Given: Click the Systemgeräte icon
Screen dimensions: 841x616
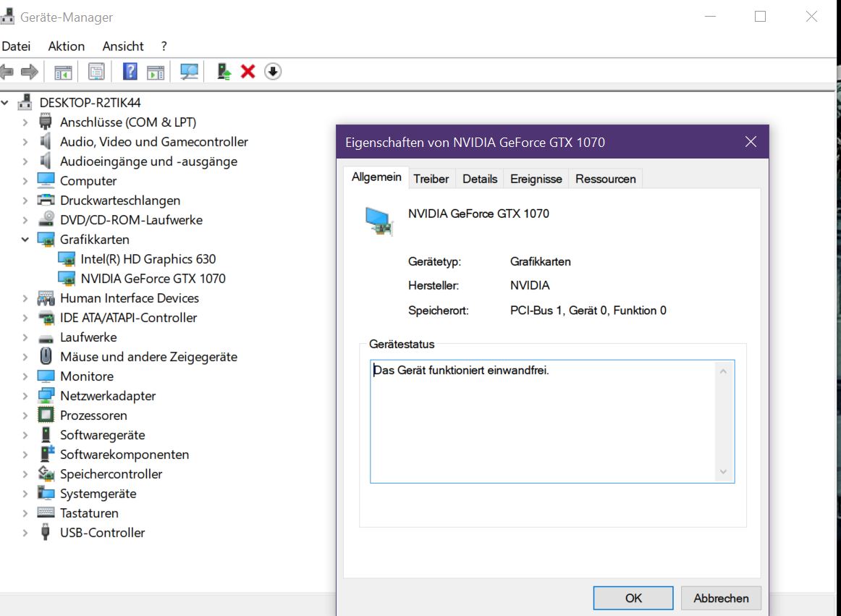Looking at the screenshot, I should point(46,493).
